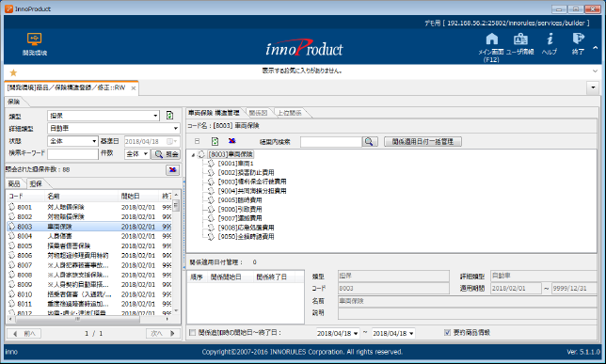Click the collapse-all tree toolbar icon

[197, 141]
